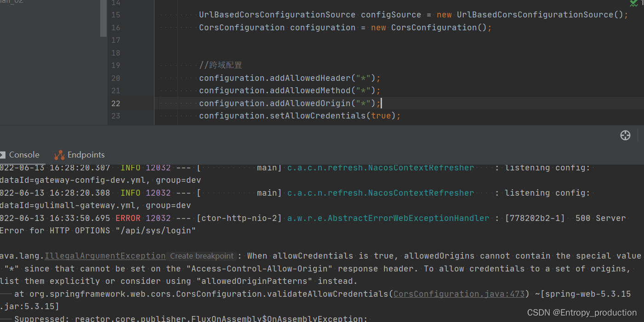Image resolution: width=644 pixels, height=322 pixels.
Task: Click line number 15 in gutter
Action: point(115,15)
